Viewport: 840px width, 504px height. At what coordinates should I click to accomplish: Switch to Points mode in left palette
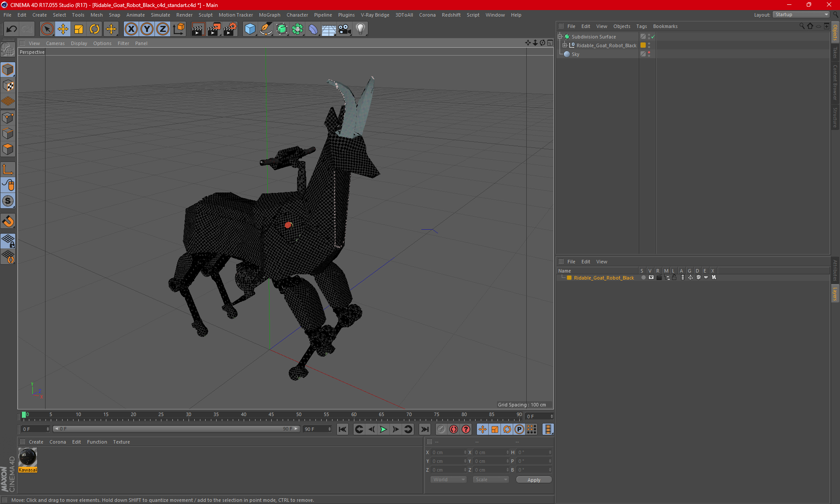pos(8,118)
